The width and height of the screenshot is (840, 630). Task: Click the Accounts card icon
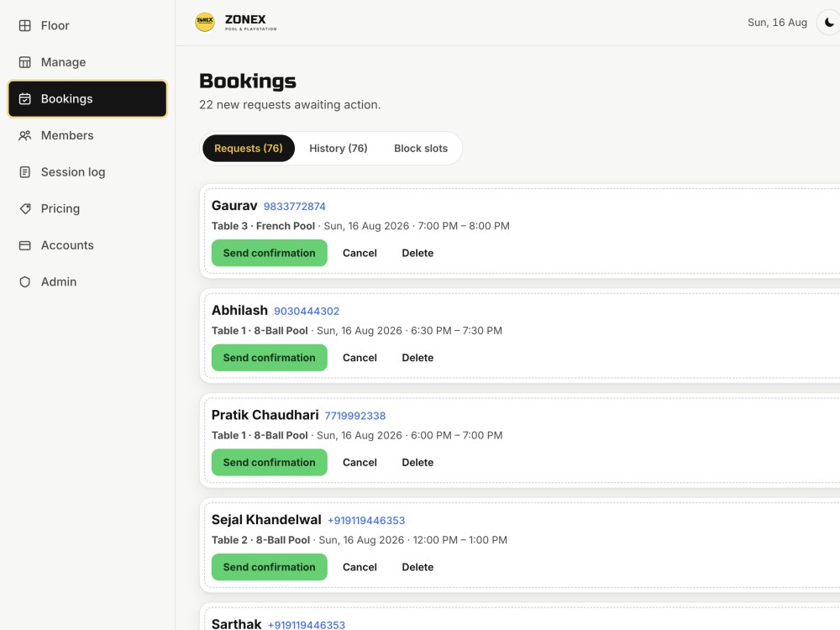click(x=24, y=245)
